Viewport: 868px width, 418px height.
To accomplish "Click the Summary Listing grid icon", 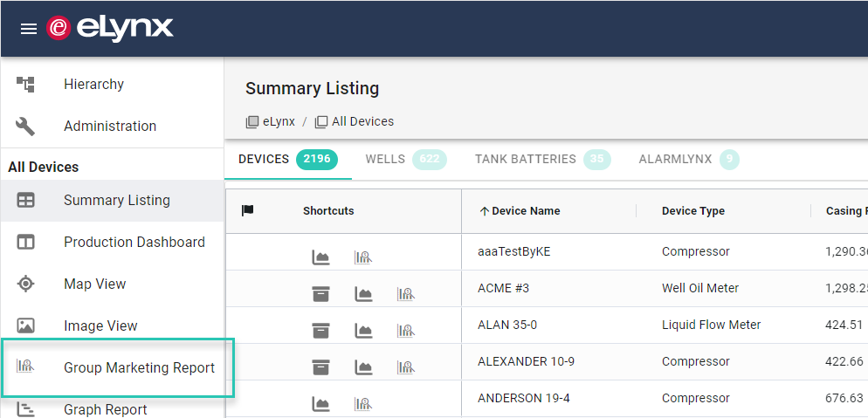I will [x=25, y=200].
